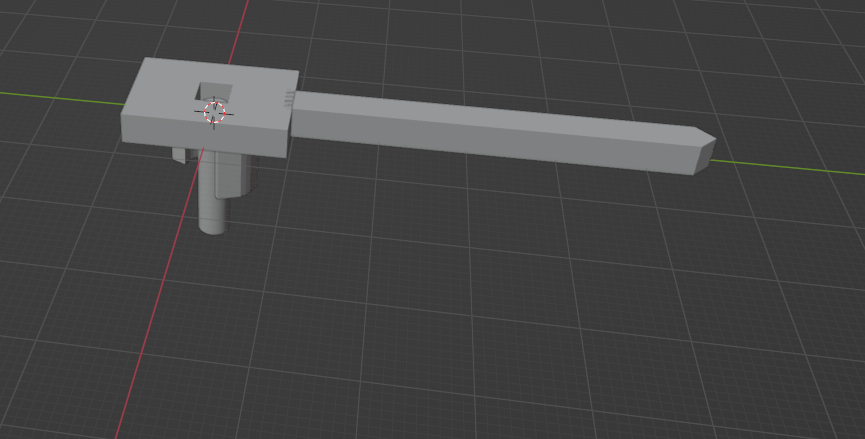Click the green Y axis line right of handle

click(x=789, y=168)
